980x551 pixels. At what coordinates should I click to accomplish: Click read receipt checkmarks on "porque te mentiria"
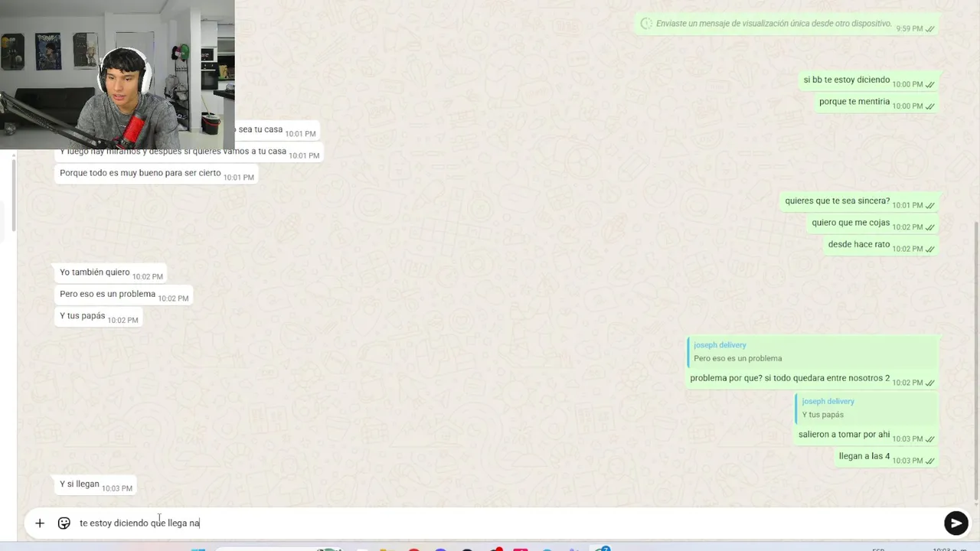coord(929,106)
